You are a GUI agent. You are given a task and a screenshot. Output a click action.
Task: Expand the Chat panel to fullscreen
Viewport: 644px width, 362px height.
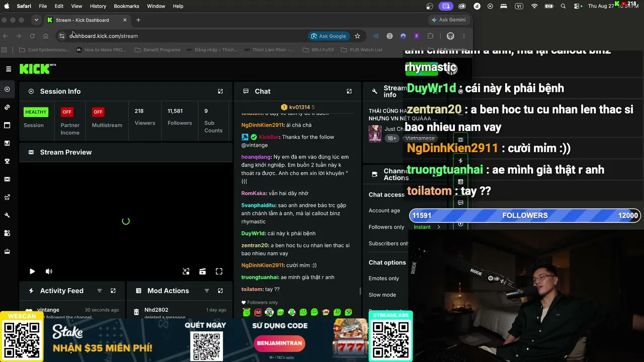point(349,92)
